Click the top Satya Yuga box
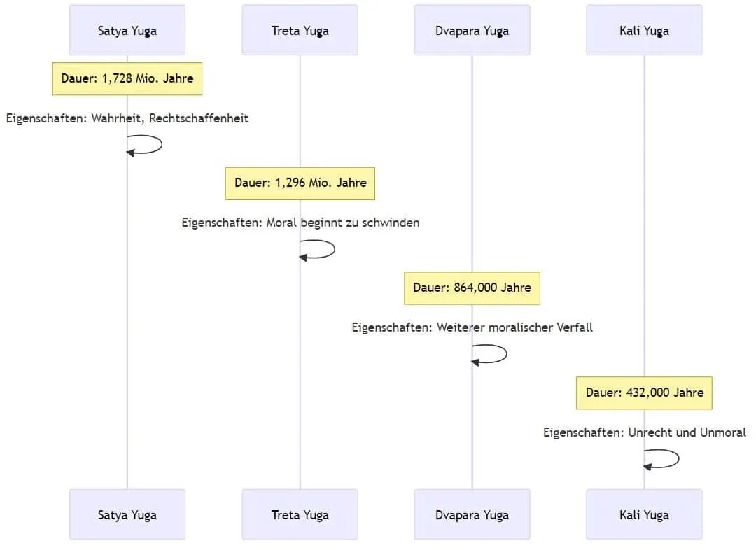756x550 pixels. 127,30
